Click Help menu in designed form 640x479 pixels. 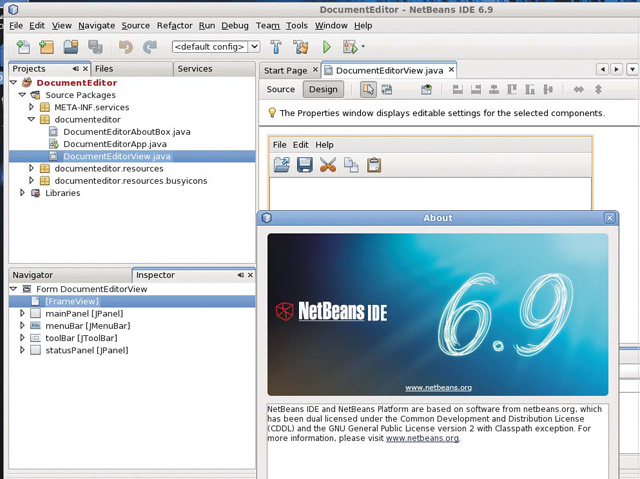point(324,145)
